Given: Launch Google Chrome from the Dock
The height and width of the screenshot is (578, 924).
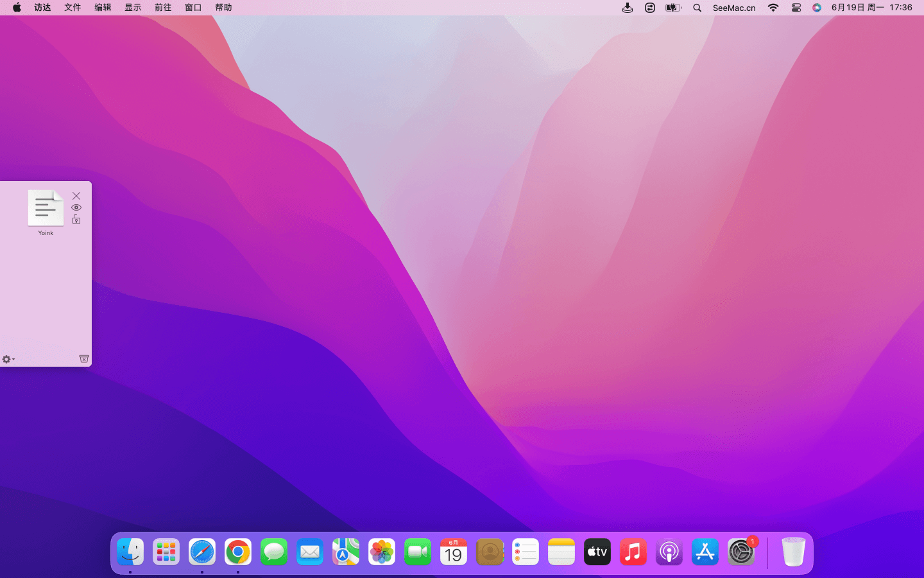Looking at the screenshot, I should point(238,552).
